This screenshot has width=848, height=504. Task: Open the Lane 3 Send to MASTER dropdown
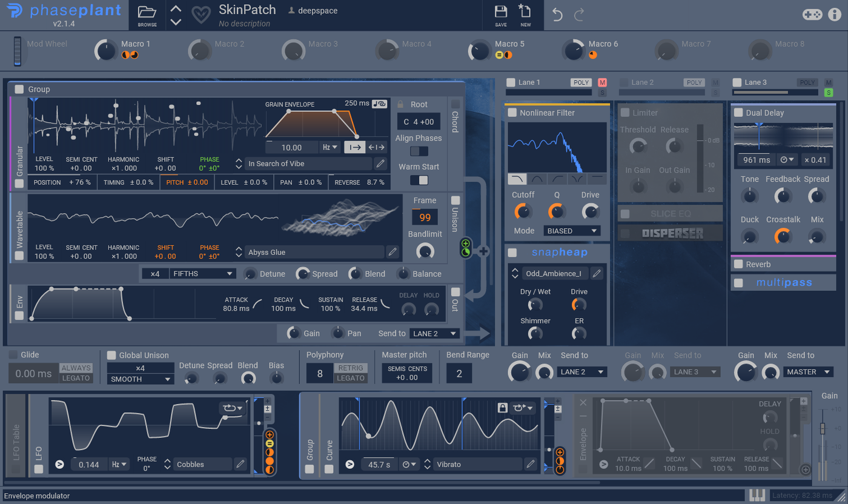coord(809,372)
